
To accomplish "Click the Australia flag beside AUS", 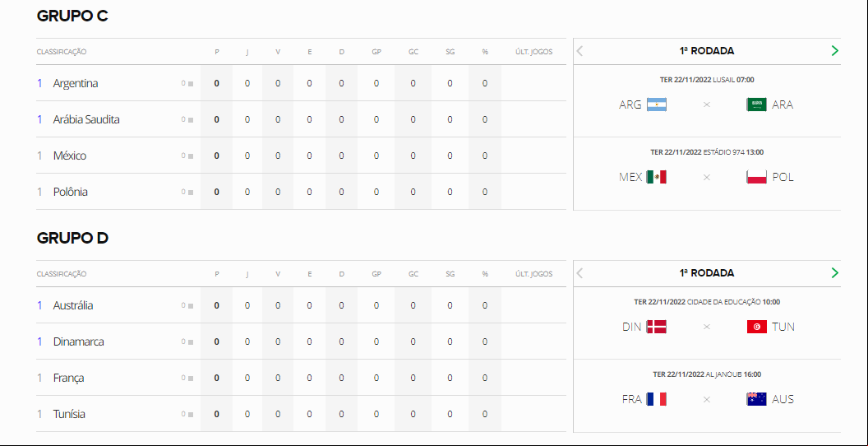I will pos(756,399).
